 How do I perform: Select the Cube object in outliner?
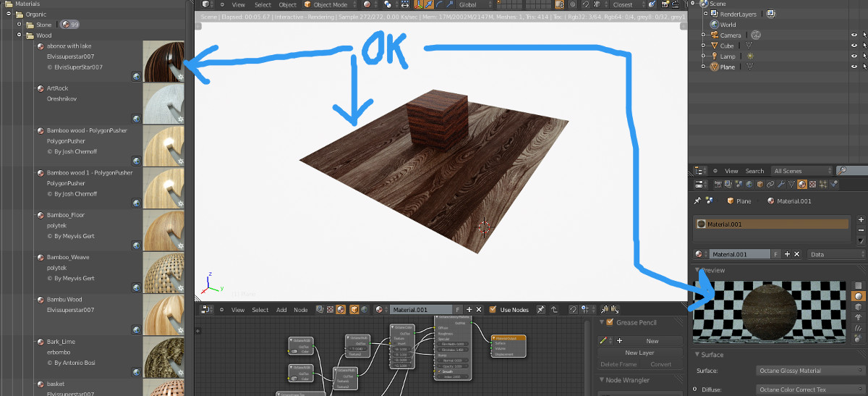pyautogui.click(x=727, y=46)
